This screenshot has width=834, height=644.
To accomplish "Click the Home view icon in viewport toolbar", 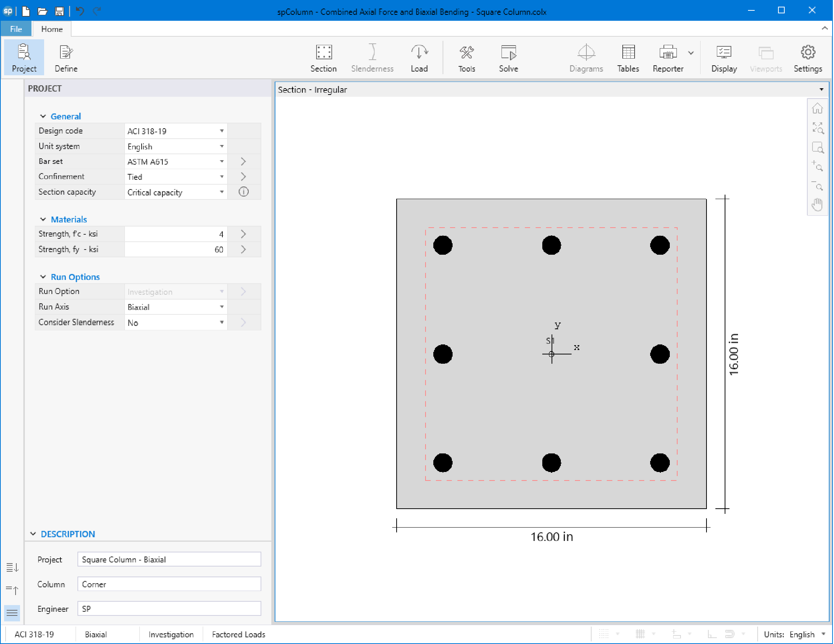I will click(x=817, y=109).
